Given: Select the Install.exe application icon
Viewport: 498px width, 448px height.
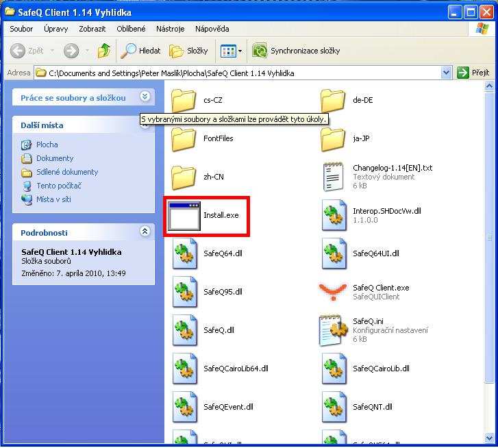Looking at the screenshot, I should 184,216.
